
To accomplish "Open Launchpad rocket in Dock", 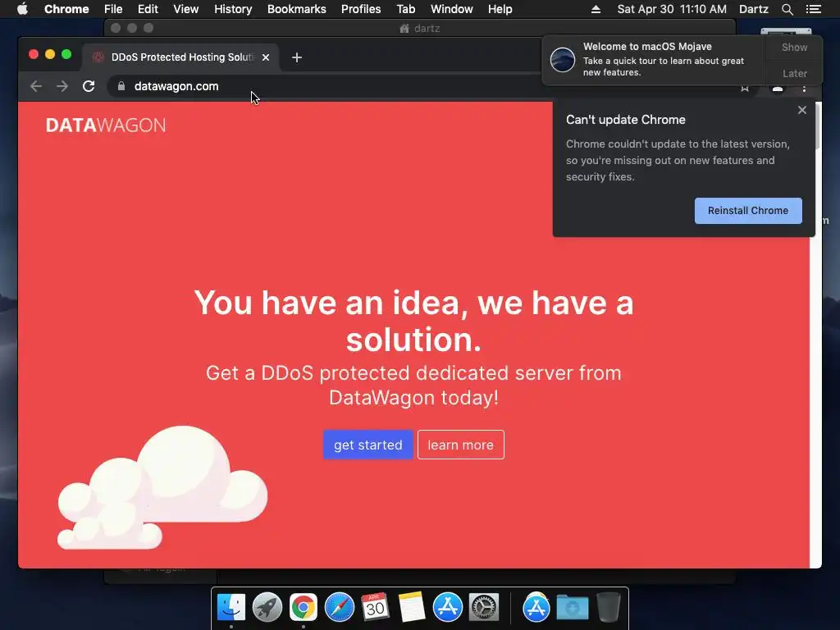I will click(x=267, y=608).
